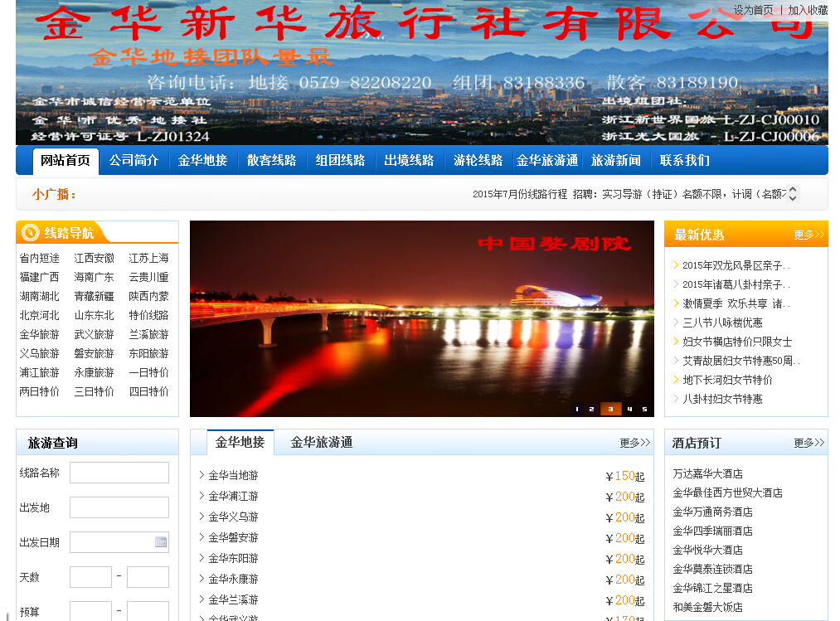
Task: Click 加入收藏 link at top
Action: coord(808,10)
